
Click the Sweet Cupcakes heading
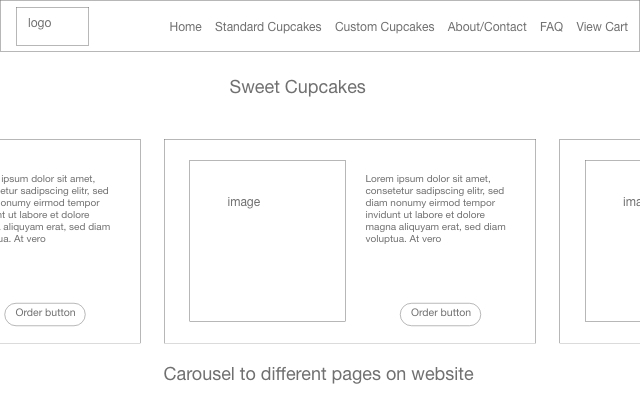click(x=297, y=87)
